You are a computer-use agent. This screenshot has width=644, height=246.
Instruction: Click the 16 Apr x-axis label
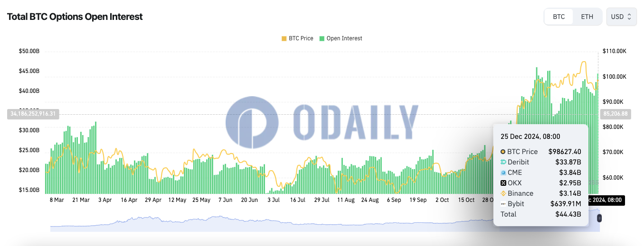(129, 200)
